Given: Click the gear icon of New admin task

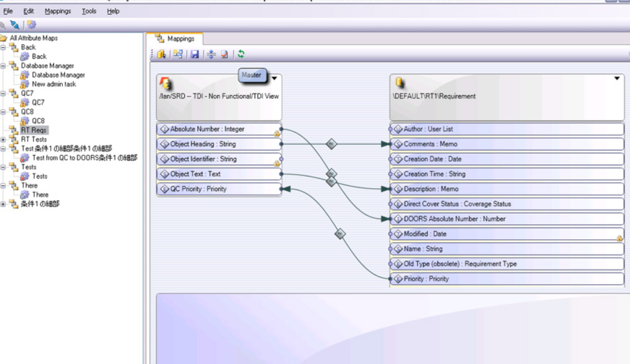Looking at the screenshot, I should click(x=24, y=84).
